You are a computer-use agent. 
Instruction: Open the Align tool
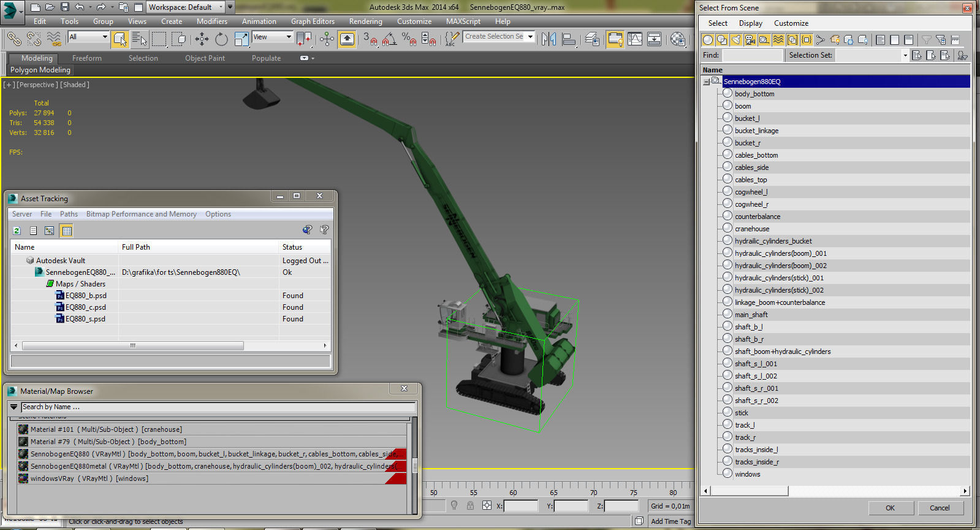coord(569,39)
